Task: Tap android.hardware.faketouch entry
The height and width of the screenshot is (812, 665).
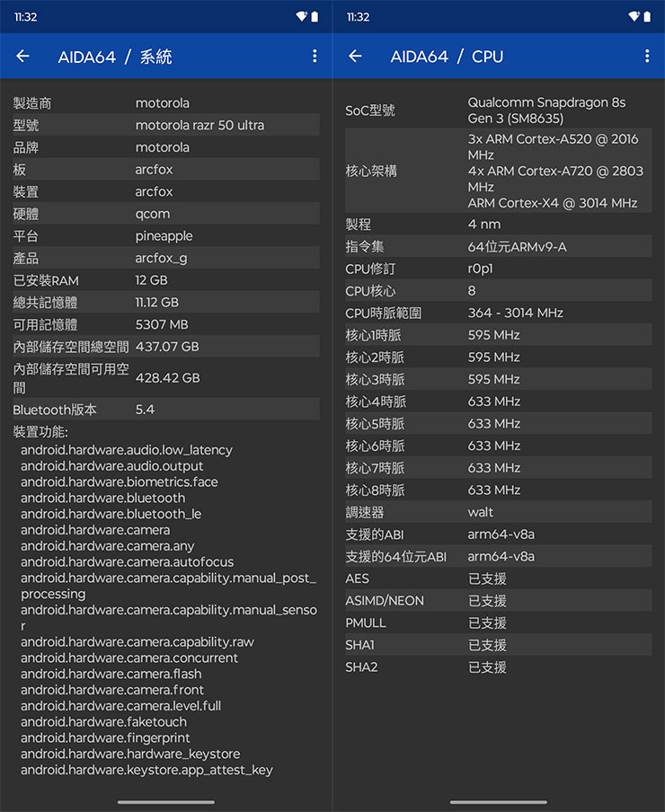Action: click(x=103, y=721)
